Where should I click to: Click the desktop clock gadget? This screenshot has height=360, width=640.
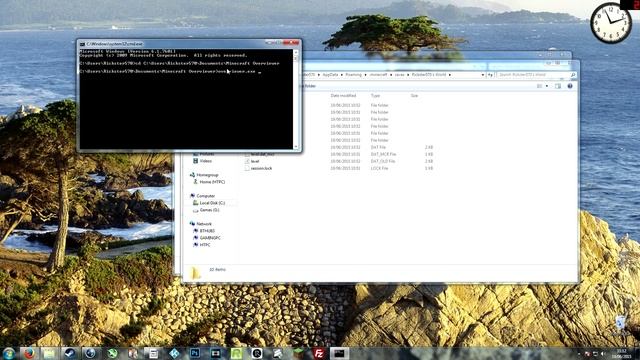tap(611, 23)
